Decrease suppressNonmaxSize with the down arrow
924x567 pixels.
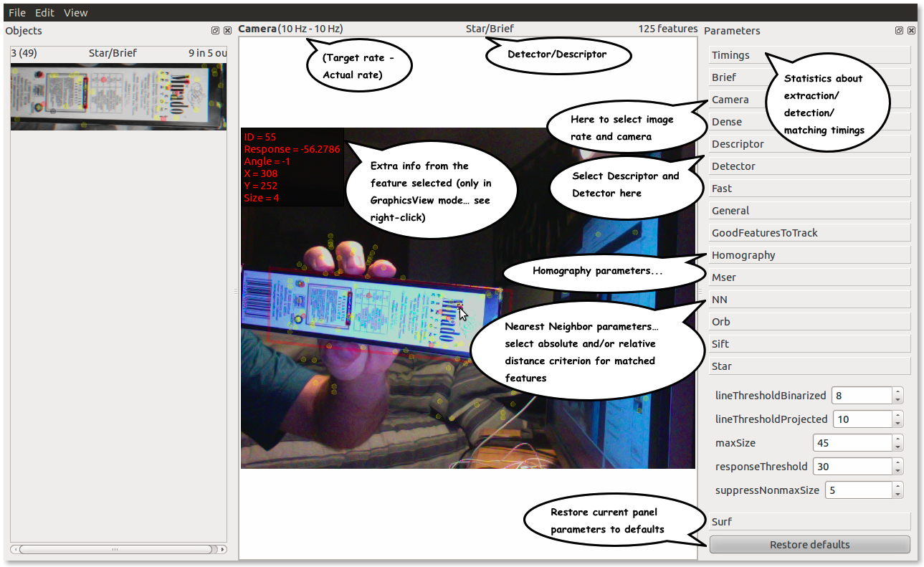point(898,495)
